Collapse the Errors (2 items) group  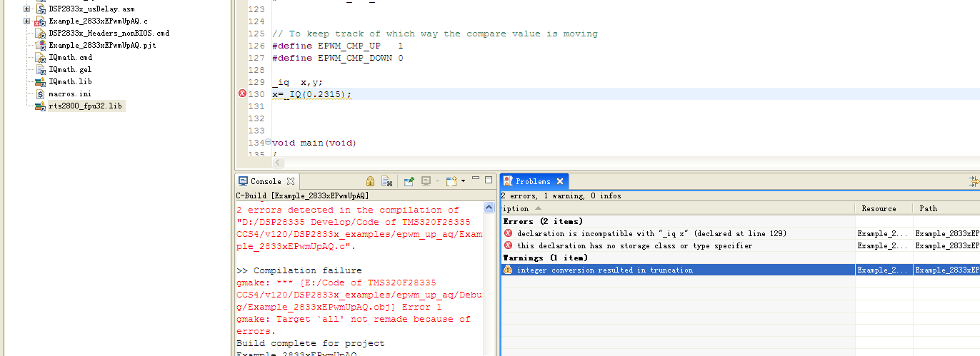click(x=543, y=221)
